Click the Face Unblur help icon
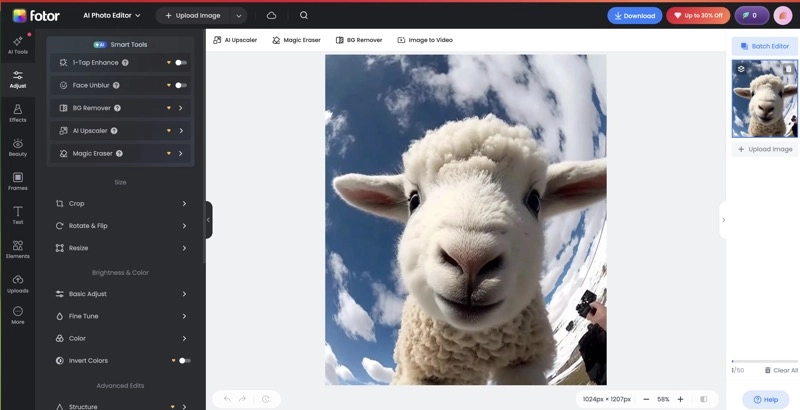The height and width of the screenshot is (410, 800). point(116,85)
